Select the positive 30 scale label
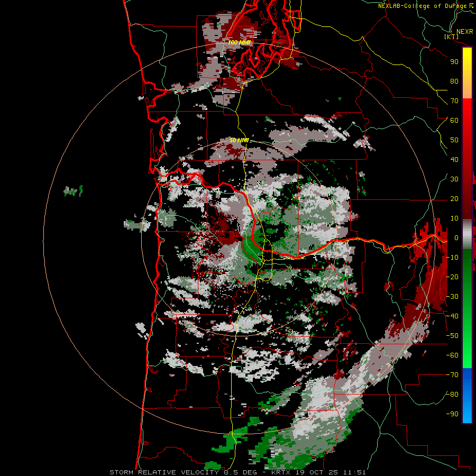Viewport: 476px width, 476px height. (x=454, y=179)
